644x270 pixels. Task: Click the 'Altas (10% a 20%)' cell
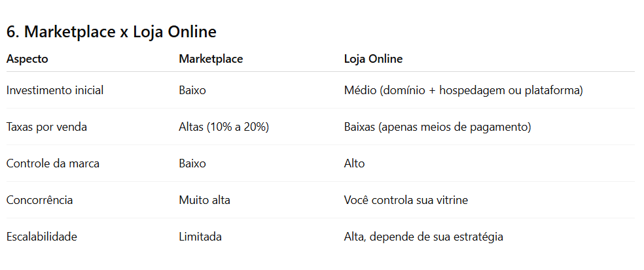pyautogui.click(x=224, y=127)
